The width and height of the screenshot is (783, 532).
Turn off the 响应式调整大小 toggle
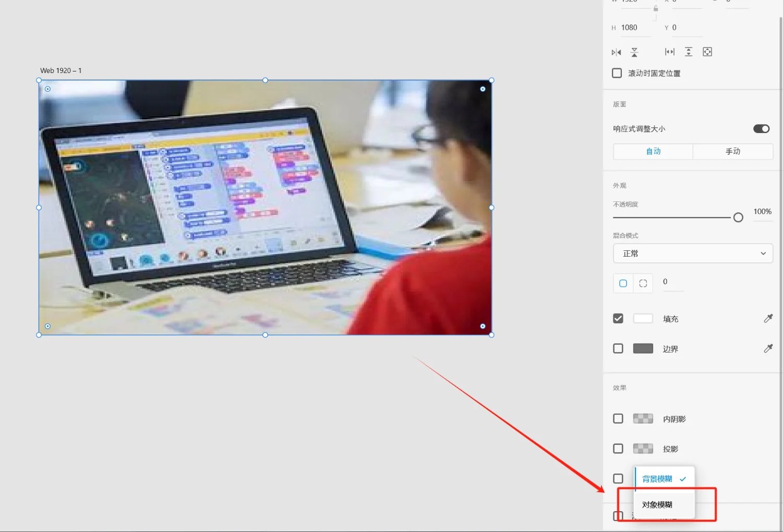pos(761,129)
